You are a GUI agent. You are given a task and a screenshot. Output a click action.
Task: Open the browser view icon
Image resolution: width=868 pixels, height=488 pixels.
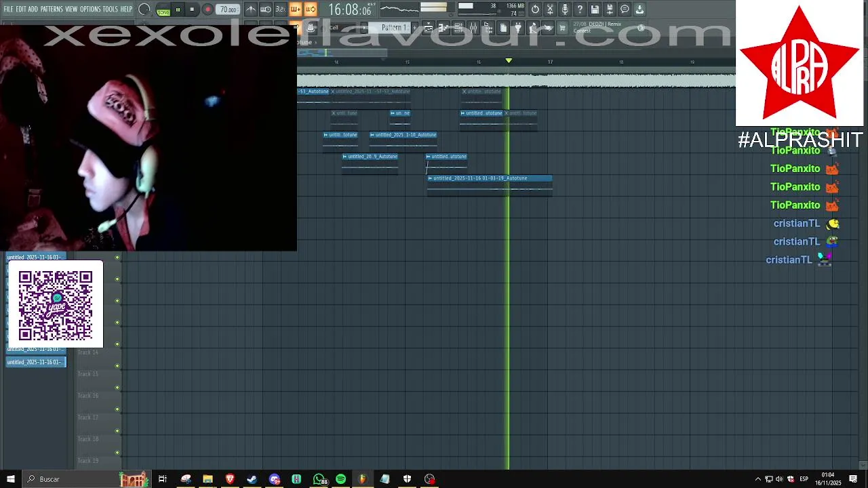[x=488, y=28]
